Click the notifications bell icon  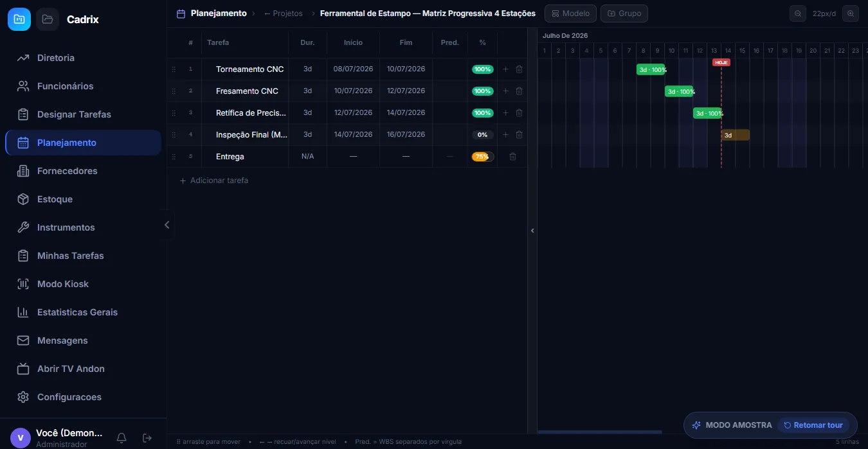click(x=122, y=438)
